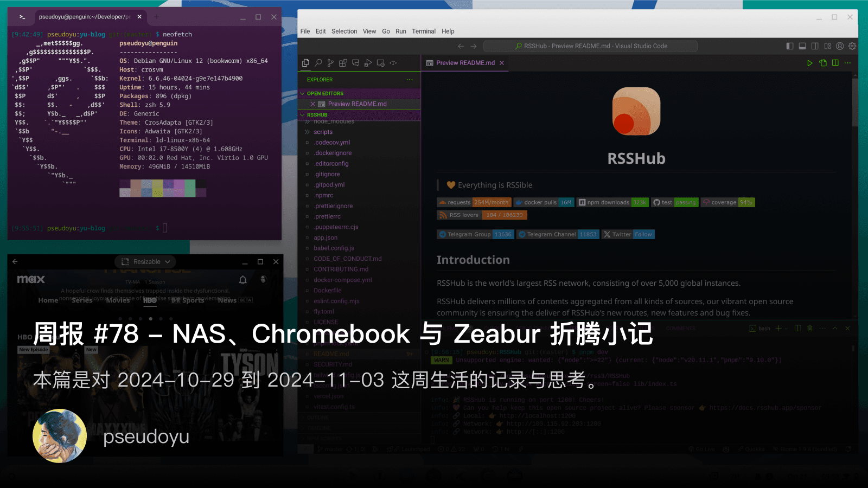Open the Extensions view in VS Code

point(343,63)
